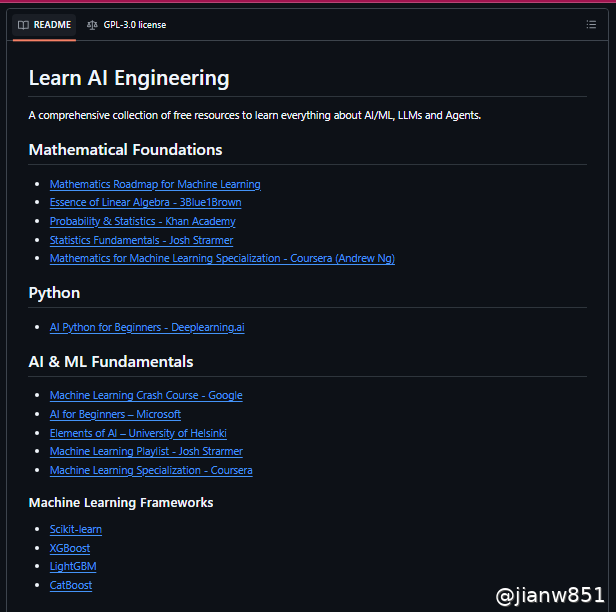The height and width of the screenshot is (612, 616).
Task: Open the Scikit-learn link
Action: 76,529
